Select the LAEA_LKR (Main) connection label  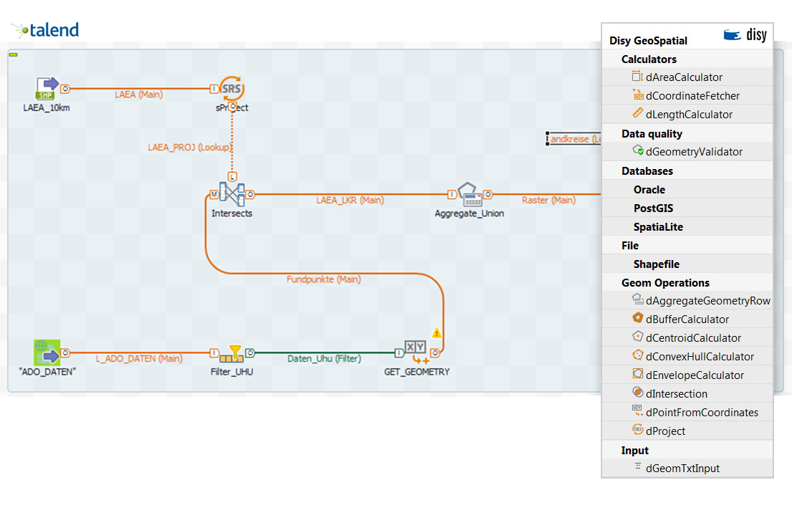(x=350, y=200)
